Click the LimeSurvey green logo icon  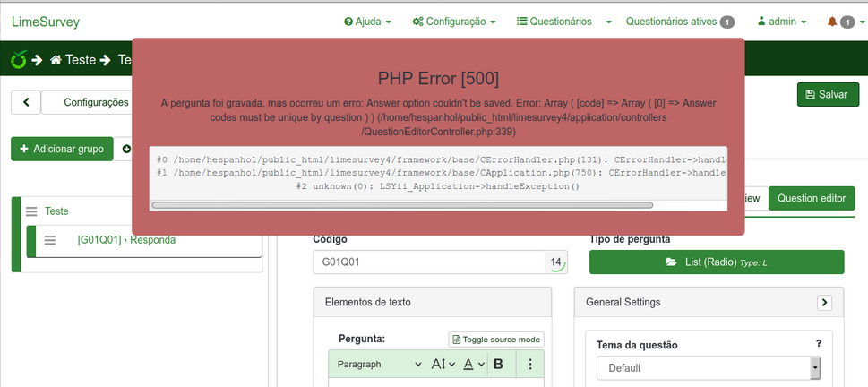(18, 60)
